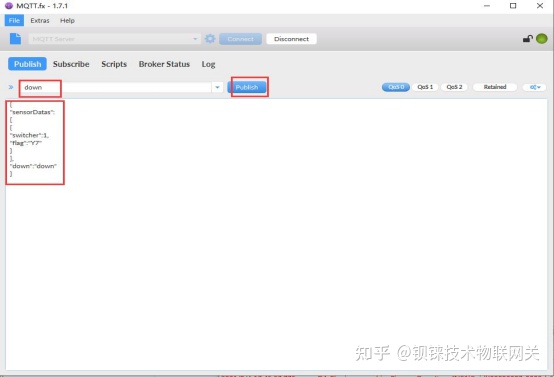This screenshot has width=554, height=377.
Task: Click the "switcher":1, line in payload
Action: tap(30, 135)
